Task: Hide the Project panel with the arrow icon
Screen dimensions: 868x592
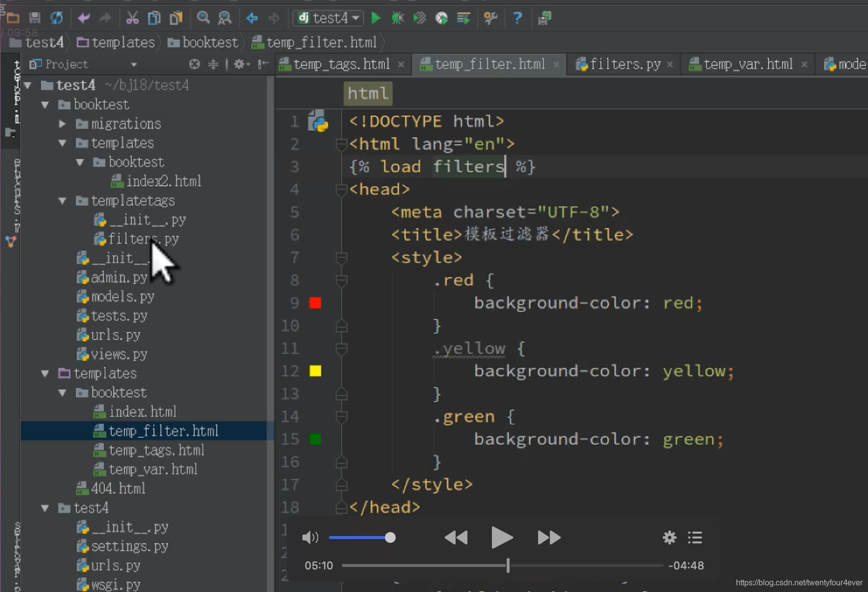Action: (x=263, y=64)
